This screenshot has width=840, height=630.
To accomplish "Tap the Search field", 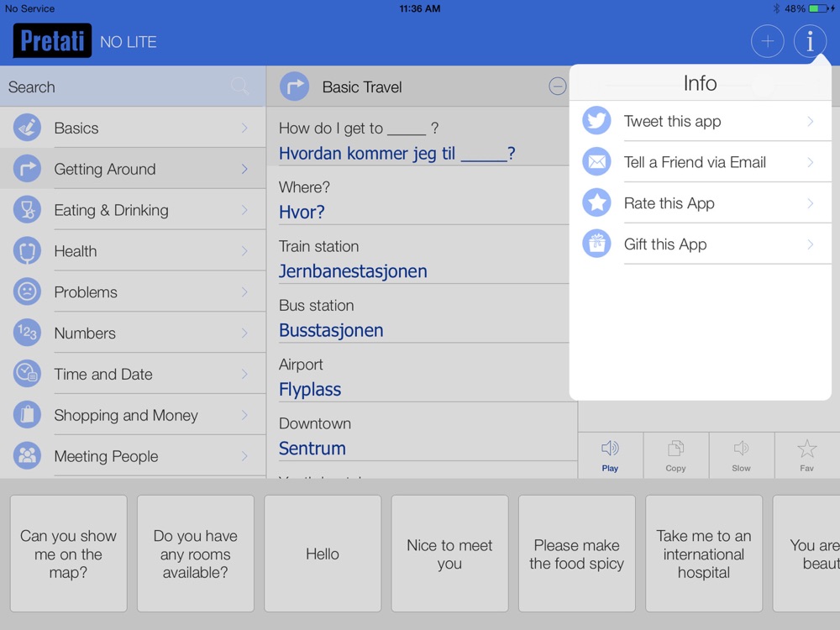I will click(x=133, y=87).
